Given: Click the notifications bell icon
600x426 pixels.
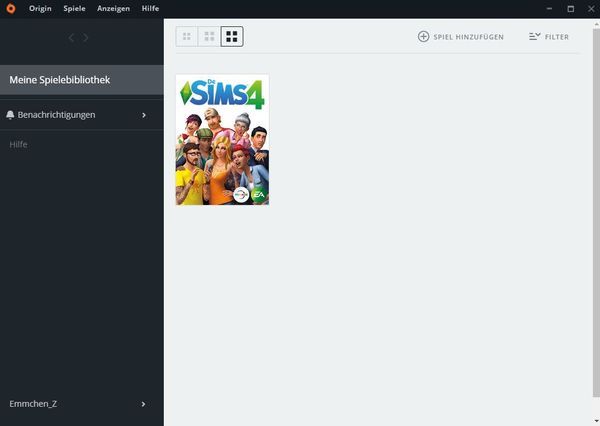Looking at the screenshot, I should point(10,114).
